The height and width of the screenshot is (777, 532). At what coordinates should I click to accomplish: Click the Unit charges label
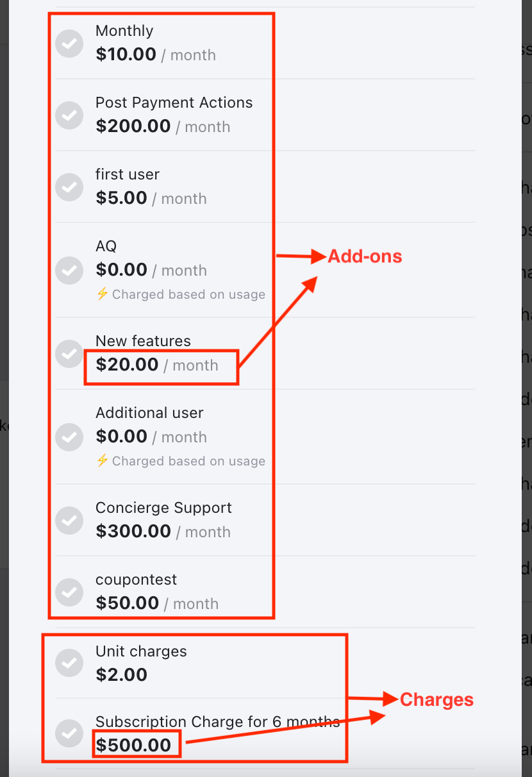click(141, 651)
